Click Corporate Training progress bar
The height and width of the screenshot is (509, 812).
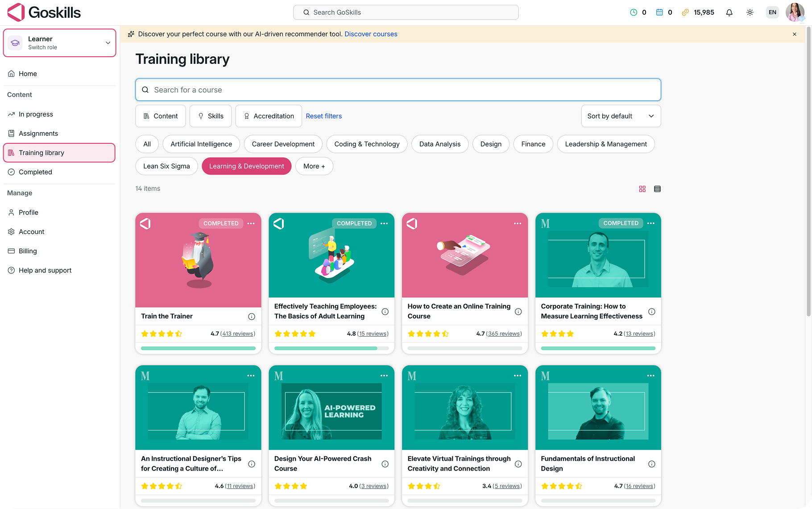coord(598,348)
